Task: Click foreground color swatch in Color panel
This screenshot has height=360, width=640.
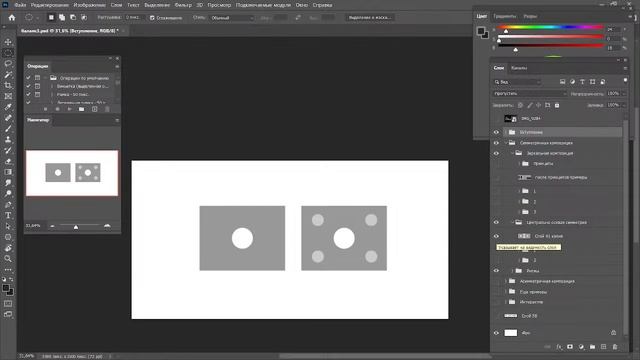Action: coord(481,31)
